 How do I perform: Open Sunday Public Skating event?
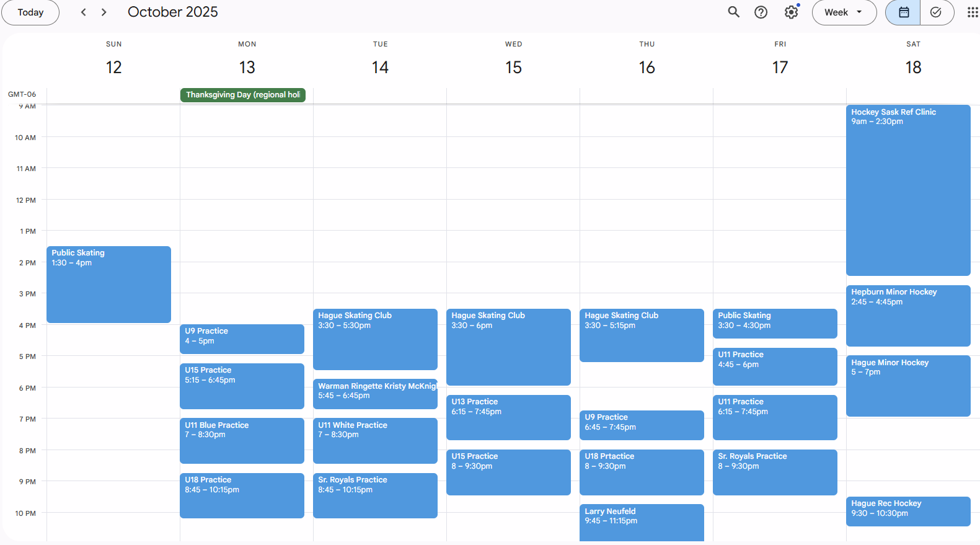108,284
